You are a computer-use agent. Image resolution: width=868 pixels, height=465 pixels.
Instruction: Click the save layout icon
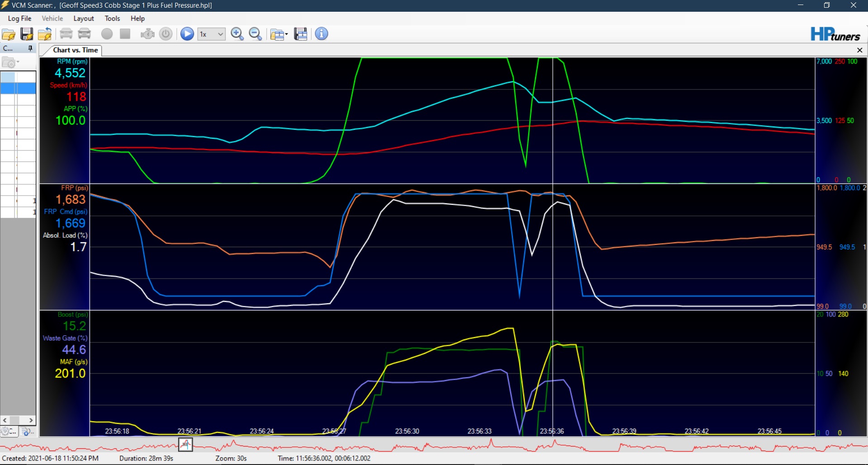(x=300, y=34)
